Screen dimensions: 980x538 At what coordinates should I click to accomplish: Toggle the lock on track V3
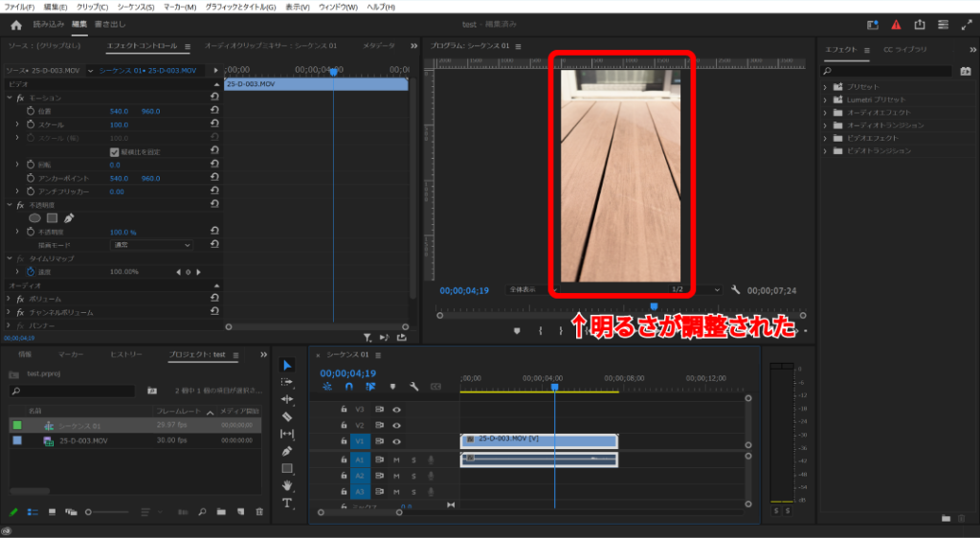345,410
